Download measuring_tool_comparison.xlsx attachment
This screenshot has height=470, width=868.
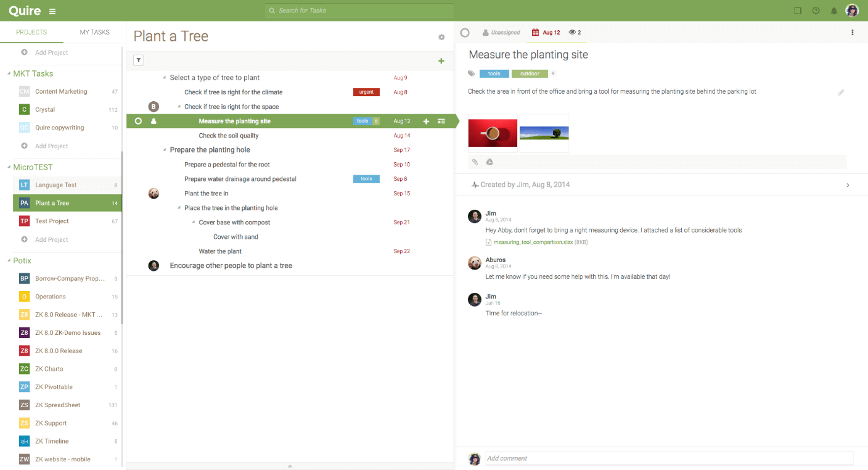(532, 241)
